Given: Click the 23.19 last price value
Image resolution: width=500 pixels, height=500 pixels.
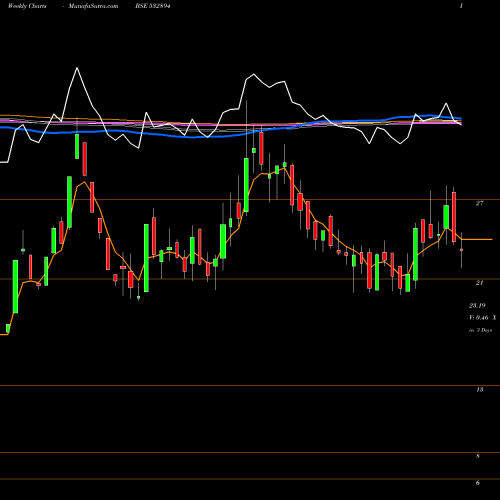Looking at the screenshot, I should [477, 305].
